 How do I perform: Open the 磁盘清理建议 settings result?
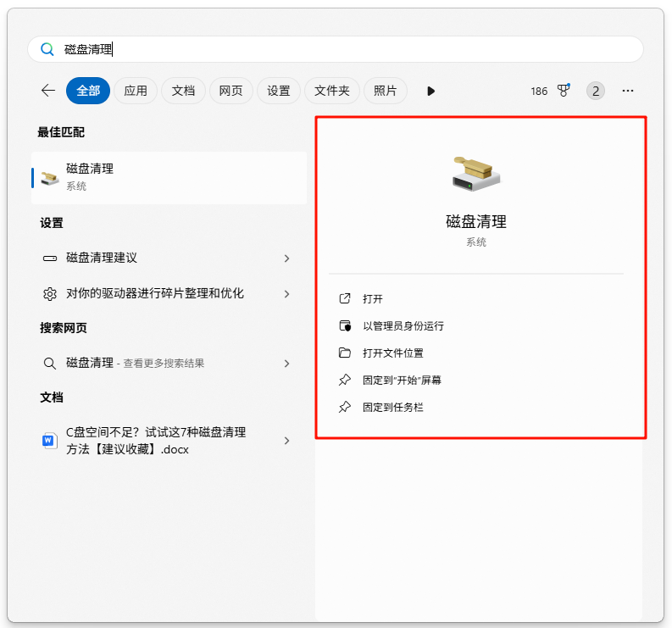click(169, 258)
